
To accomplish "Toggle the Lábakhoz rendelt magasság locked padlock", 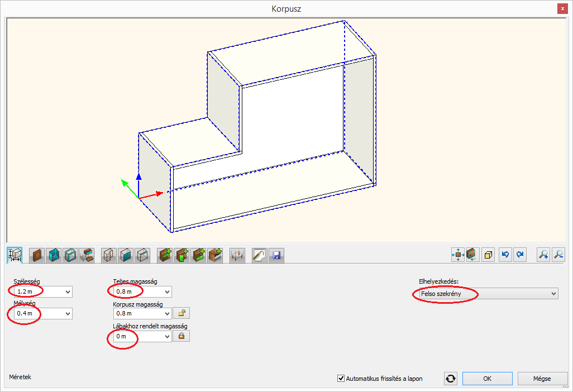I will click(x=182, y=336).
